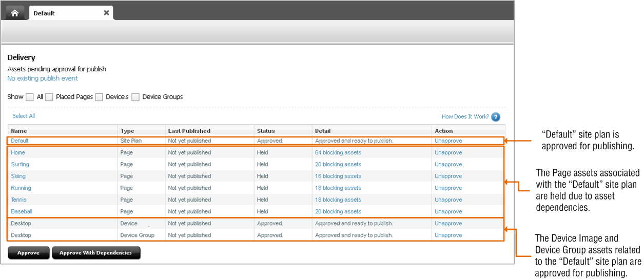
Task: Click the Last Published column header
Action: point(209,131)
